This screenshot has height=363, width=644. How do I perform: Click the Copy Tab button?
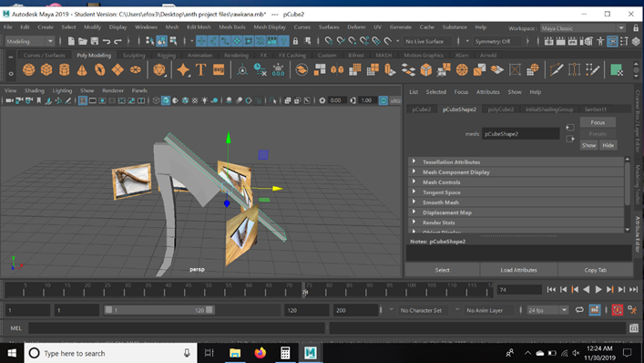click(595, 270)
